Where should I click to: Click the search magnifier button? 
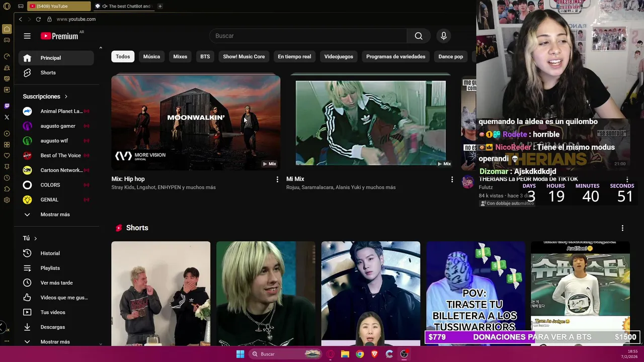[419, 36]
